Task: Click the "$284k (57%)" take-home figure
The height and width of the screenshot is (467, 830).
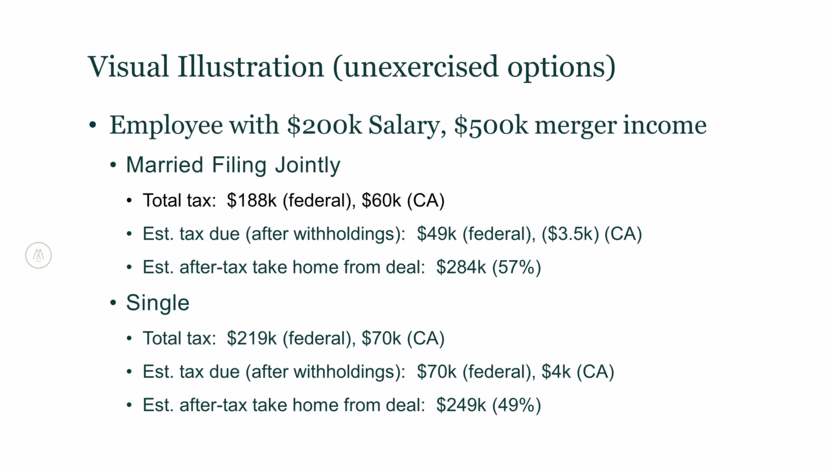Action: click(489, 268)
